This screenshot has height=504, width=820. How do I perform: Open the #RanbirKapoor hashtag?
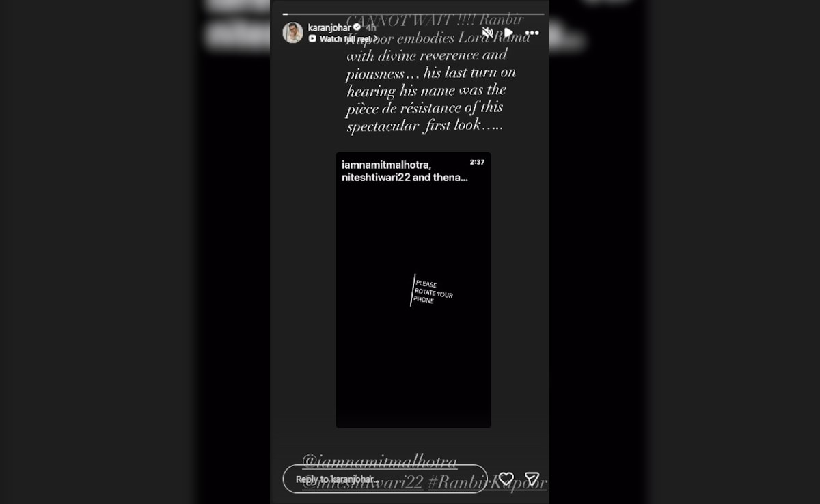tap(487, 483)
